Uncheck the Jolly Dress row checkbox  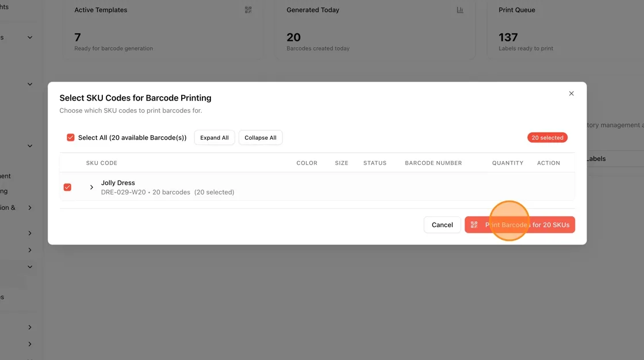(x=67, y=187)
